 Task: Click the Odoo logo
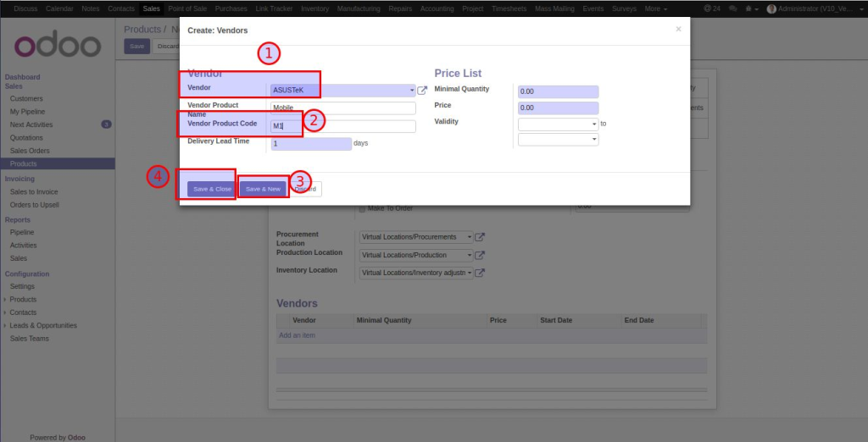[x=58, y=46]
